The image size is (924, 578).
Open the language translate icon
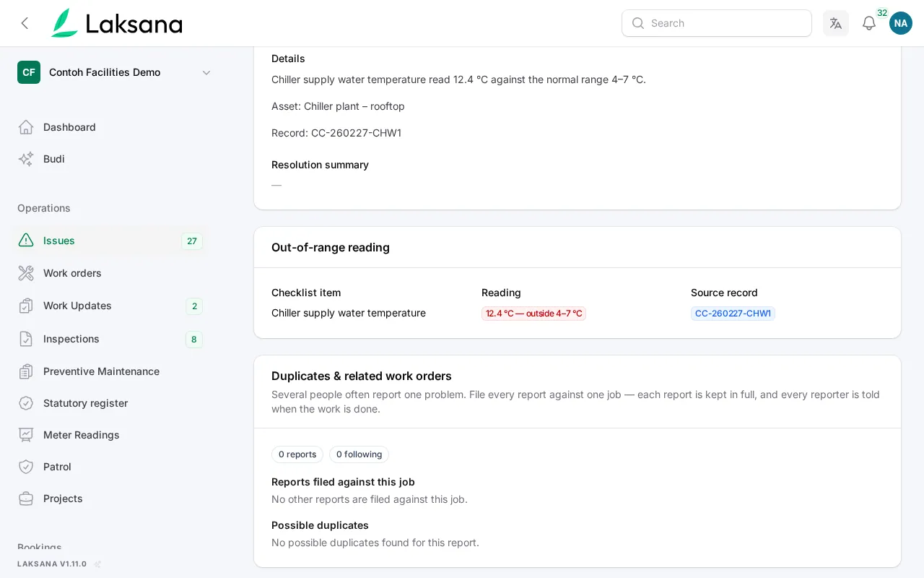click(836, 23)
